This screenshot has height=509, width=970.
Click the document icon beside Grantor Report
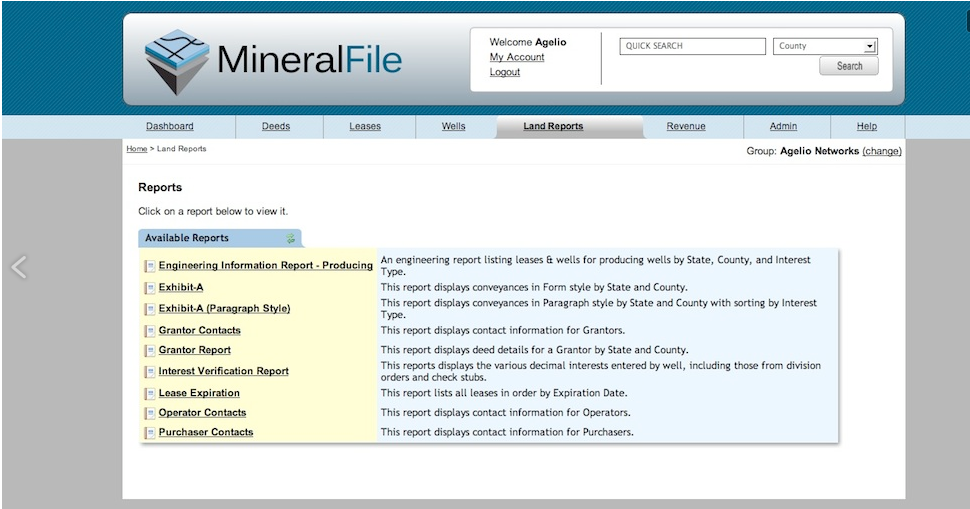150,351
